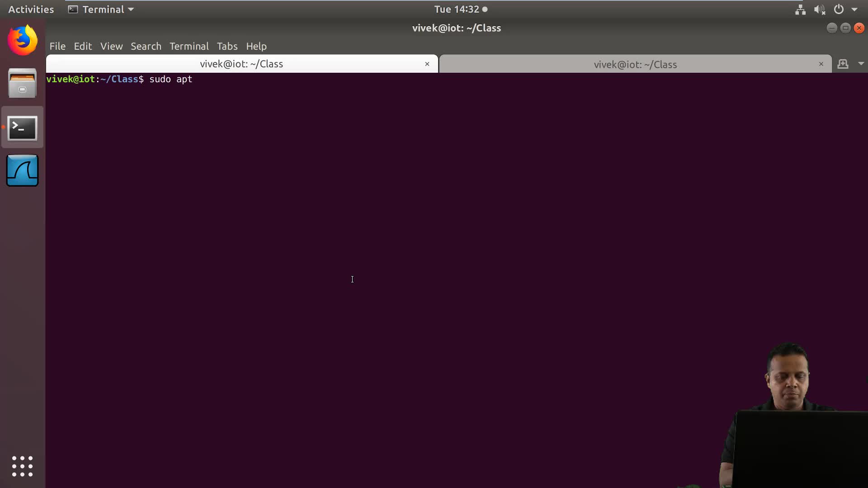
Task: Open the tab list dropdown arrow
Action: coord(861,64)
